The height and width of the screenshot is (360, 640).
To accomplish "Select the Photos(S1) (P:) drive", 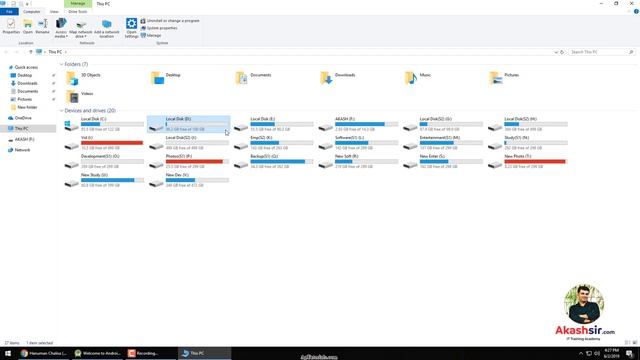I will [189, 161].
